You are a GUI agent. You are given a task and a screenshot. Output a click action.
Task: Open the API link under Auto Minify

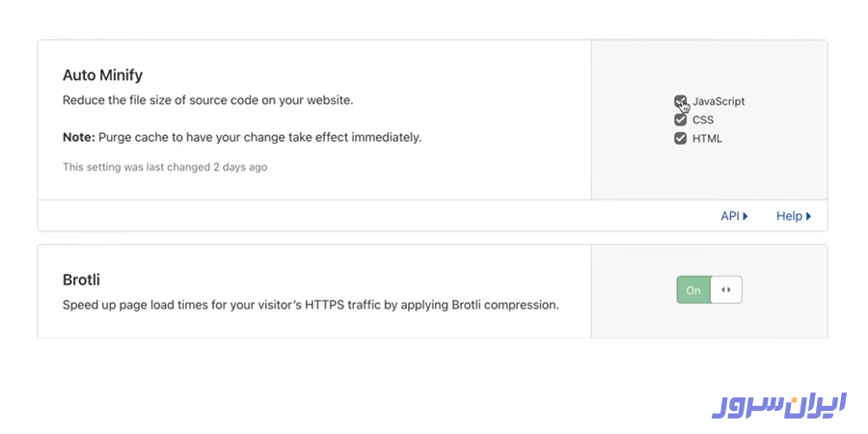click(730, 216)
